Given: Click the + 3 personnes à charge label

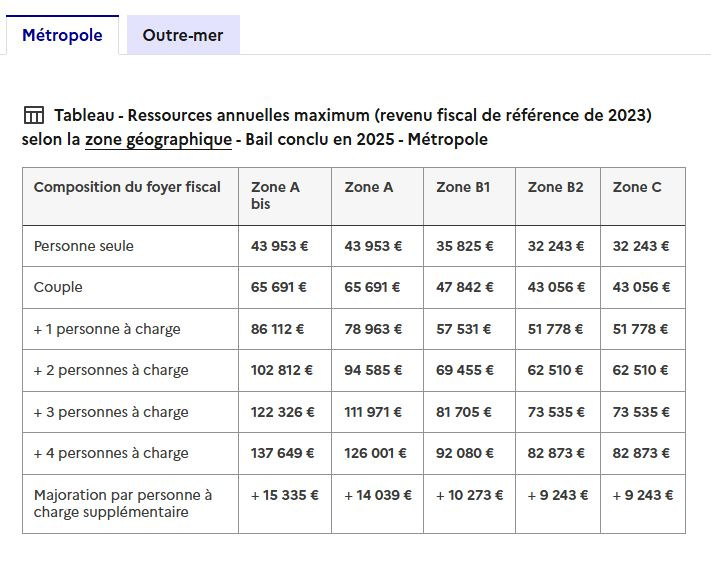Looking at the screenshot, I should [111, 412].
